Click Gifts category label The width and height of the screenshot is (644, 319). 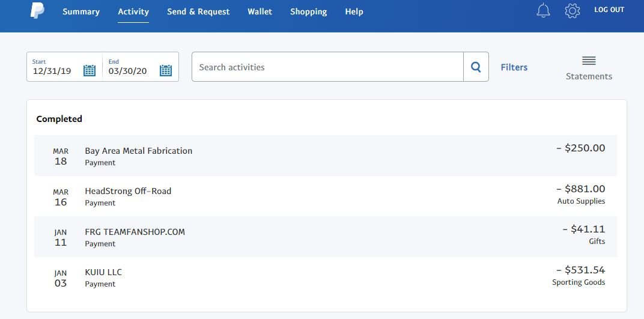(597, 242)
